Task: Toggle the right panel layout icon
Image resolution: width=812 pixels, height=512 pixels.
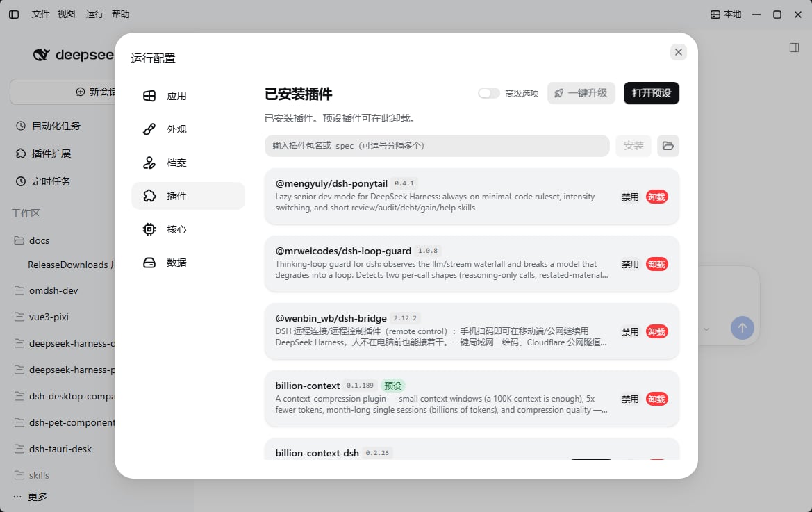Action: click(x=794, y=48)
